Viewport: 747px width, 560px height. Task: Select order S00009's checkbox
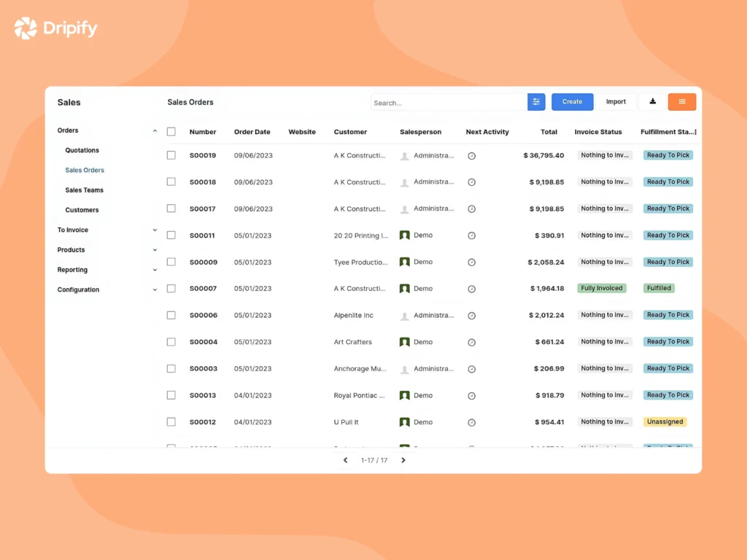point(171,262)
